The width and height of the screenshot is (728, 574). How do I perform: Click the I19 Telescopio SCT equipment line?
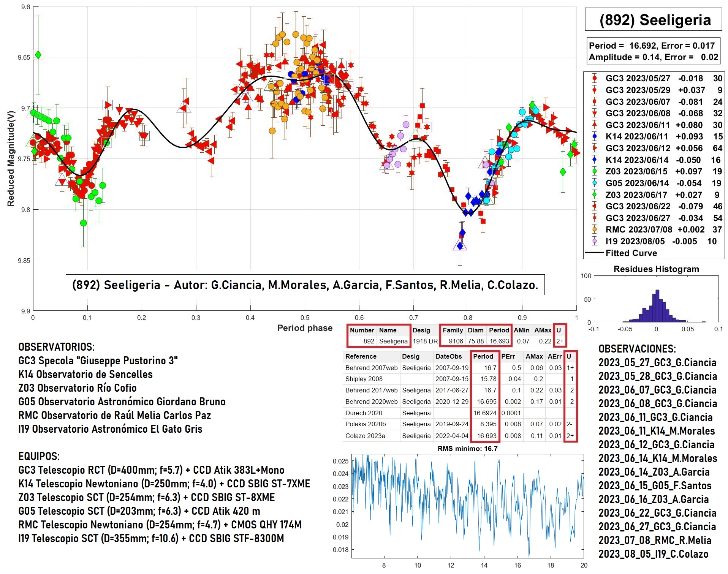151,538
